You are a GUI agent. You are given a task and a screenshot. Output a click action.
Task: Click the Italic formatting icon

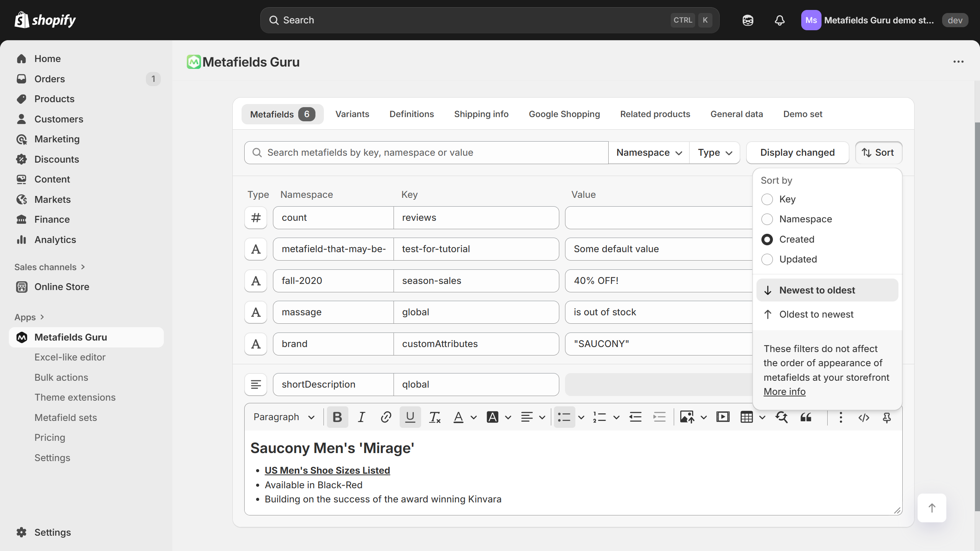(361, 417)
